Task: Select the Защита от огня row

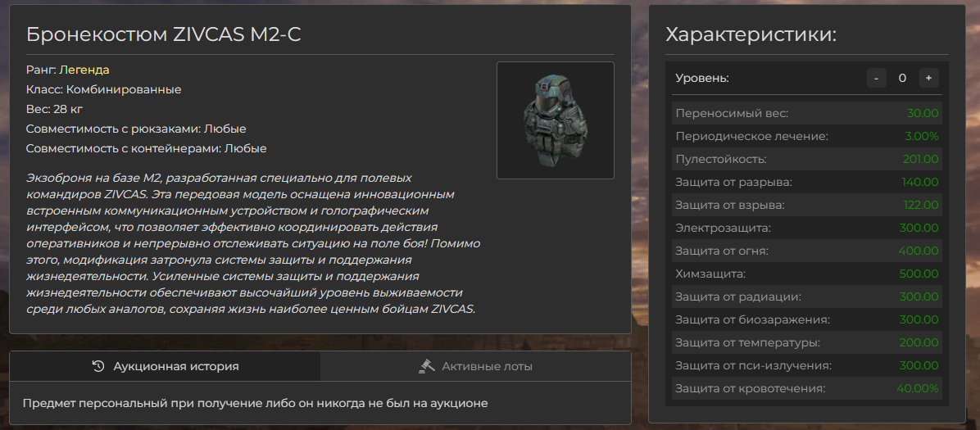Action: coord(807,251)
